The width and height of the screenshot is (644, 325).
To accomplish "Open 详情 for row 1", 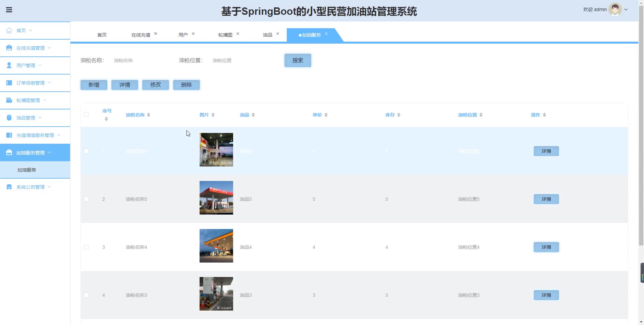I will coord(546,151).
